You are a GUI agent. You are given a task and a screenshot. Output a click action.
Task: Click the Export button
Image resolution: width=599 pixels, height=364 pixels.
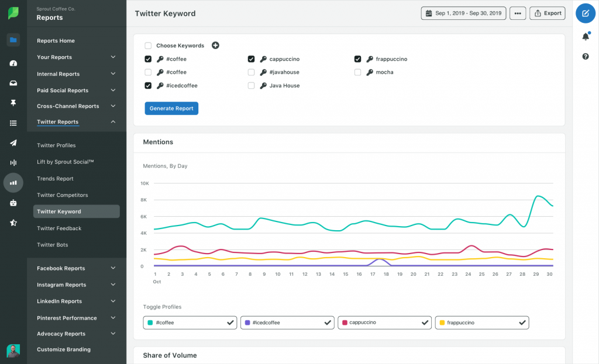pyautogui.click(x=547, y=13)
